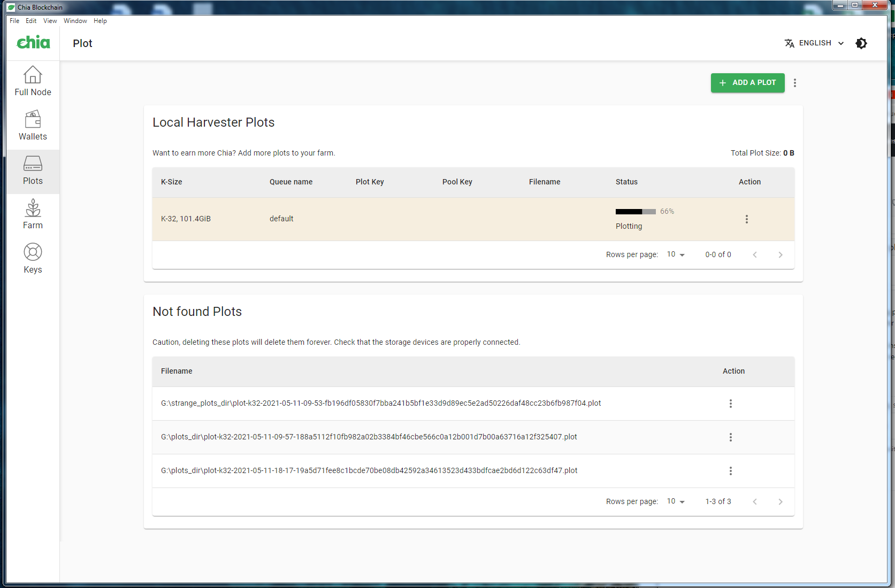
Task: Select the Farm sidebar icon
Action: pyautogui.click(x=33, y=213)
